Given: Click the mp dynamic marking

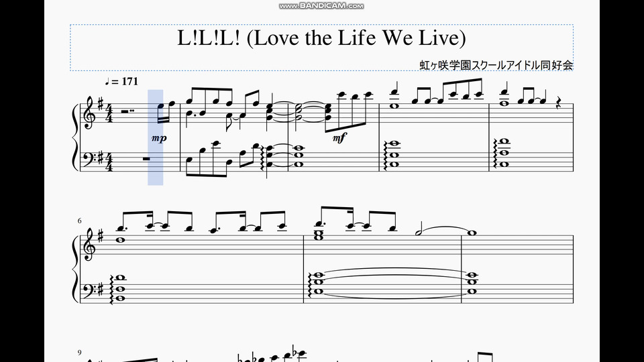Looking at the screenshot, I should click(159, 138).
